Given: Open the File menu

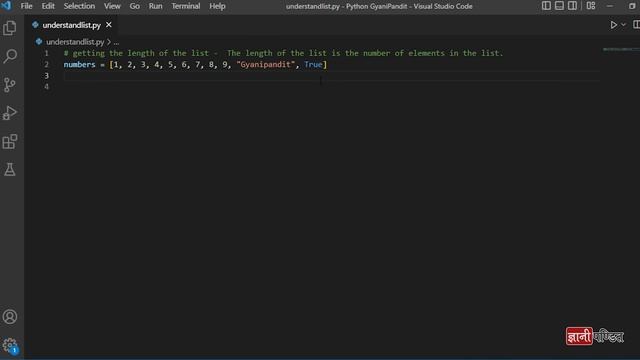Looking at the screenshot, I should (x=27, y=6).
